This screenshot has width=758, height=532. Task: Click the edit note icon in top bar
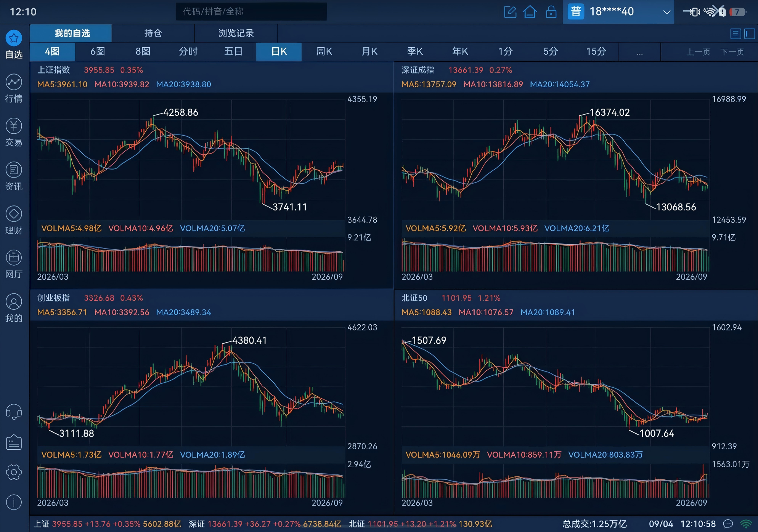pos(510,12)
